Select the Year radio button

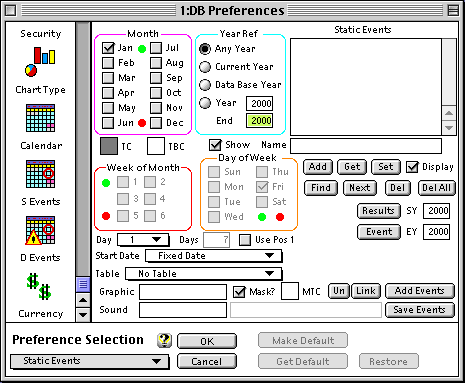(205, 103)
